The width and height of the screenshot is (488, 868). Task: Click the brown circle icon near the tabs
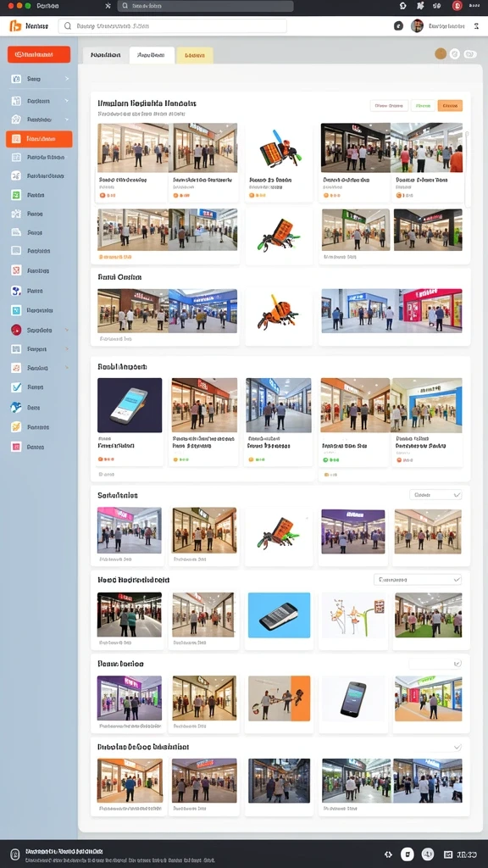(x=441, y=53)
